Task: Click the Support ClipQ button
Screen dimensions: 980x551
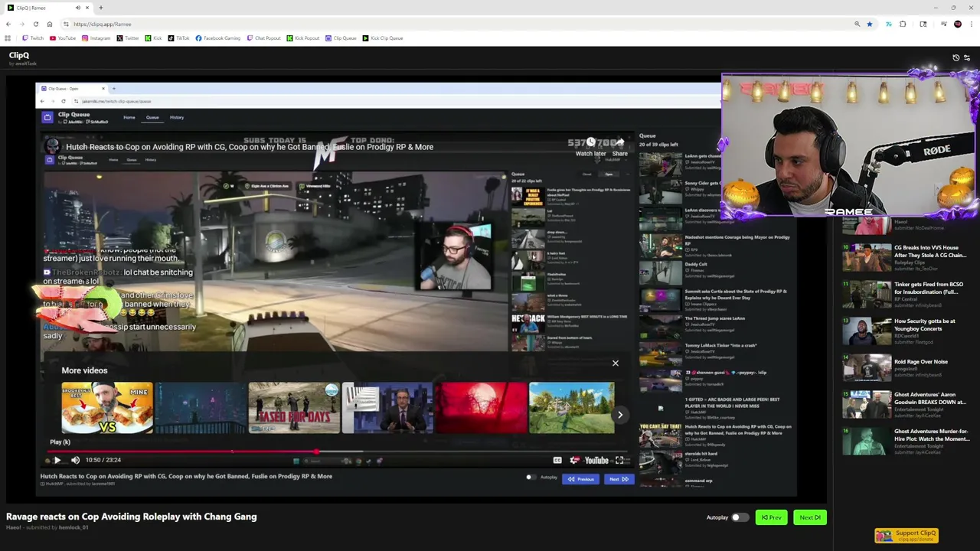Action: point(906,535)
